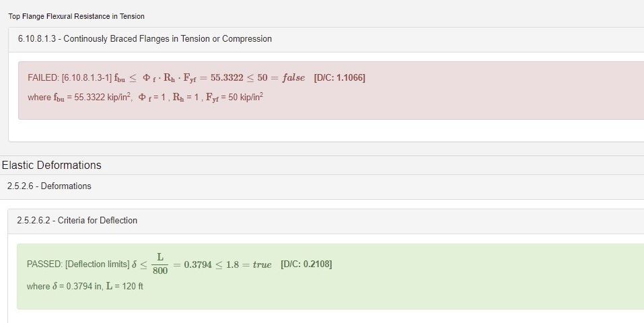Click the D/C: 1.1066 ratio value

339,78
